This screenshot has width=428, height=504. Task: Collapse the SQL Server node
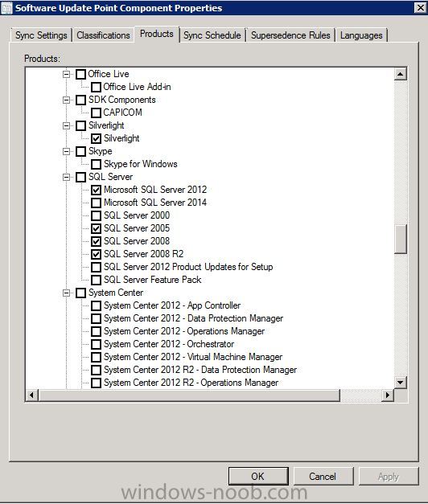(x=66, y=177)
